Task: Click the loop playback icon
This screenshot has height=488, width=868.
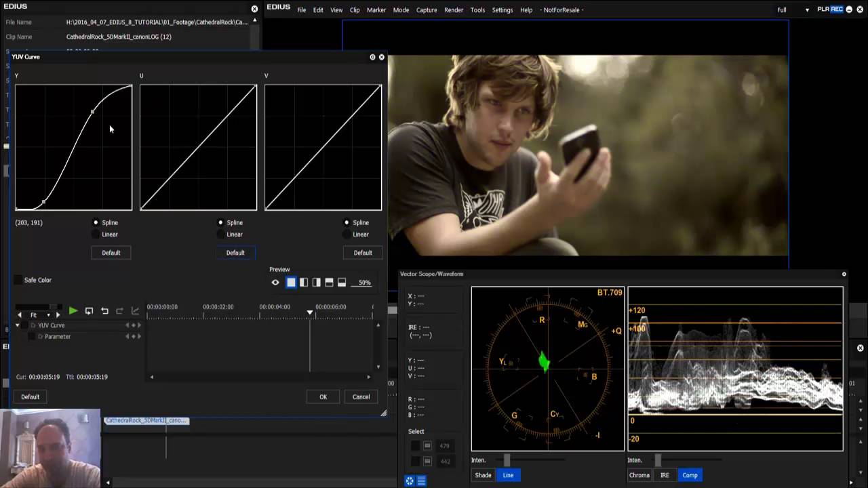Action: pos(89,311)
